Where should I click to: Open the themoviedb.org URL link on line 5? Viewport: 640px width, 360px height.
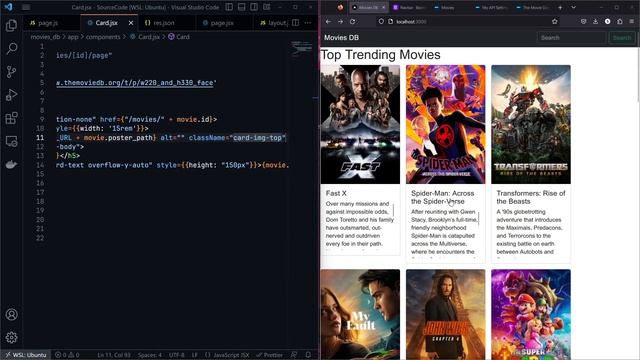135,83
